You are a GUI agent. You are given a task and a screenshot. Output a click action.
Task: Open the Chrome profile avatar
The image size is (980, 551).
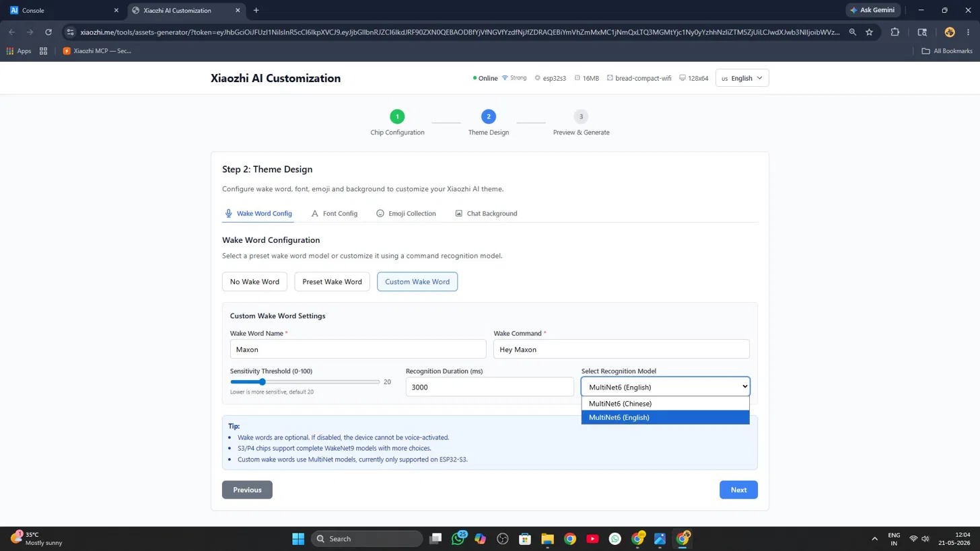click(950, 32)
